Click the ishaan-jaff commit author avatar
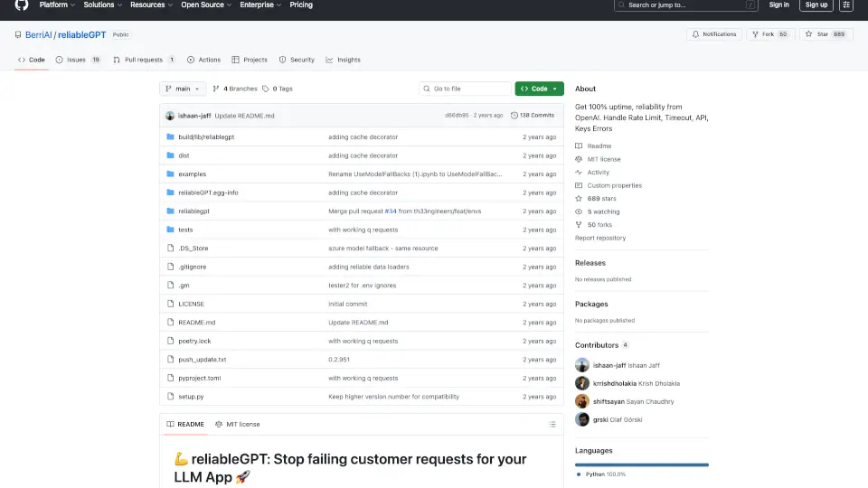The width and height of the screenshot is (868, 488). click(170, 116)
